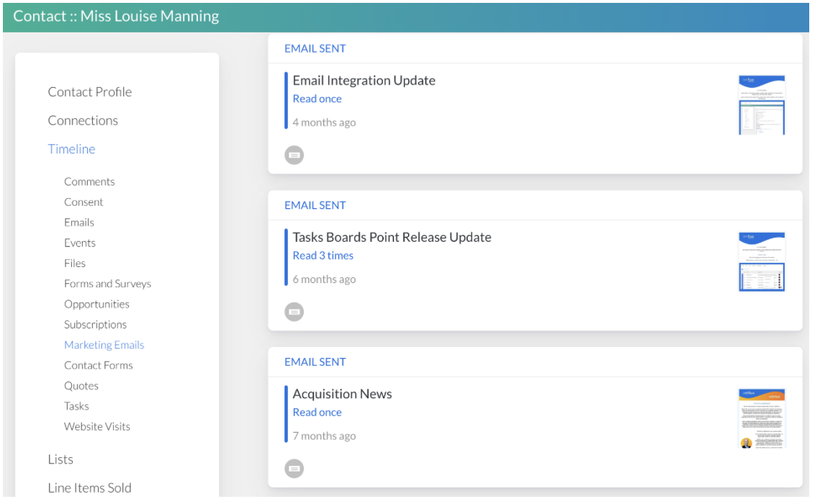This screenshot has width=815, height=504.
Task: Open Line Items Sold section
Action: pos(89,487)
